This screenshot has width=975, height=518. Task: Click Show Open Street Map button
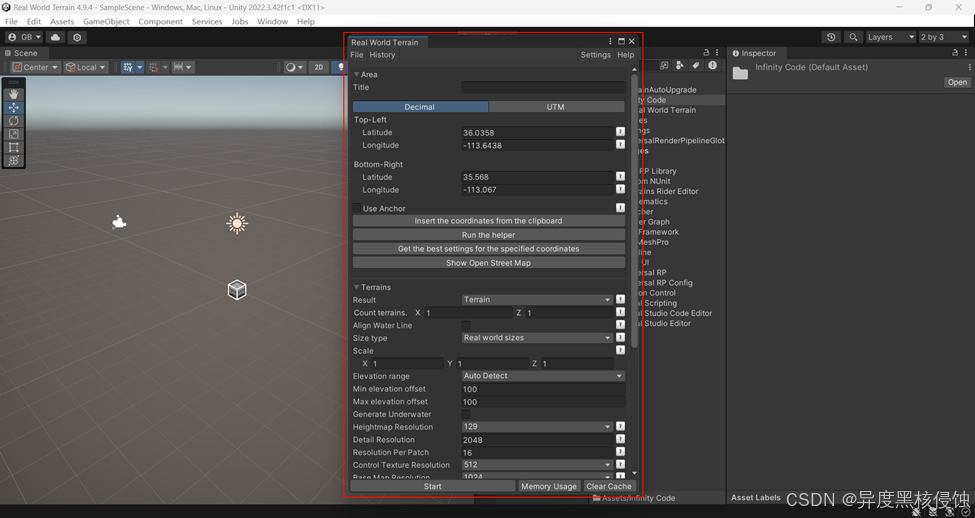coord(489,263)
